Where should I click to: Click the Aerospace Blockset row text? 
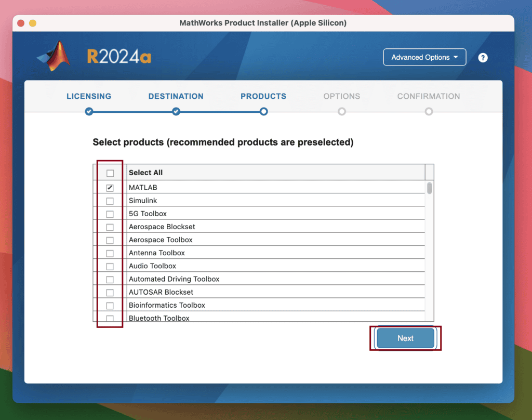162,227
